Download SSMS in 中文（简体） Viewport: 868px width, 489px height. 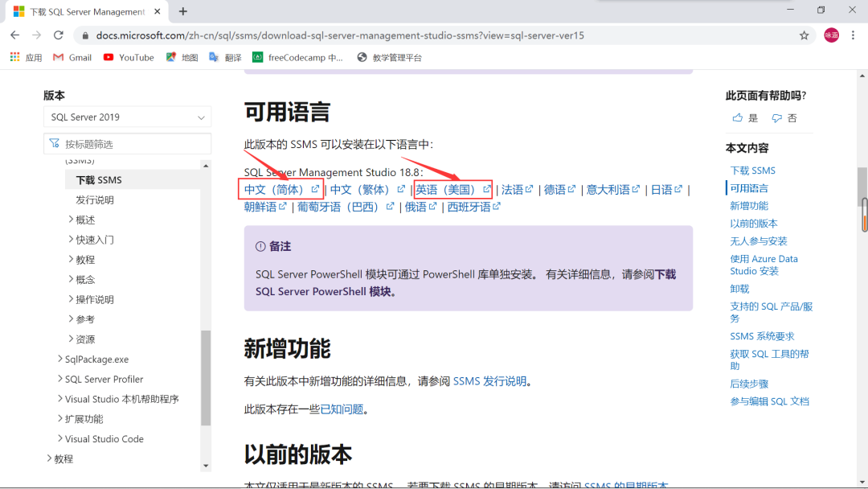pyautogui.click(x=281, y=189)
